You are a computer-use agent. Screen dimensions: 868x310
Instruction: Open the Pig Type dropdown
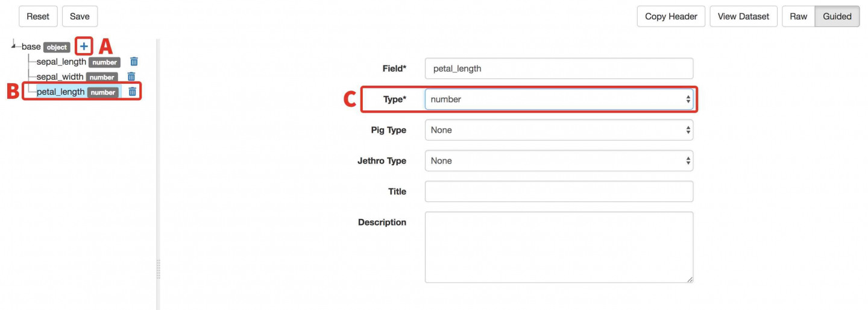coord(559,130)
